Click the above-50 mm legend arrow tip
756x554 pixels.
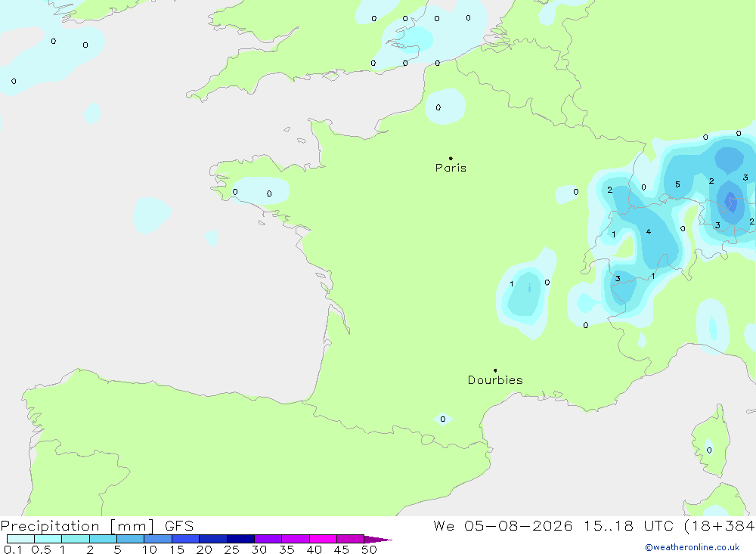click(379, 539)
